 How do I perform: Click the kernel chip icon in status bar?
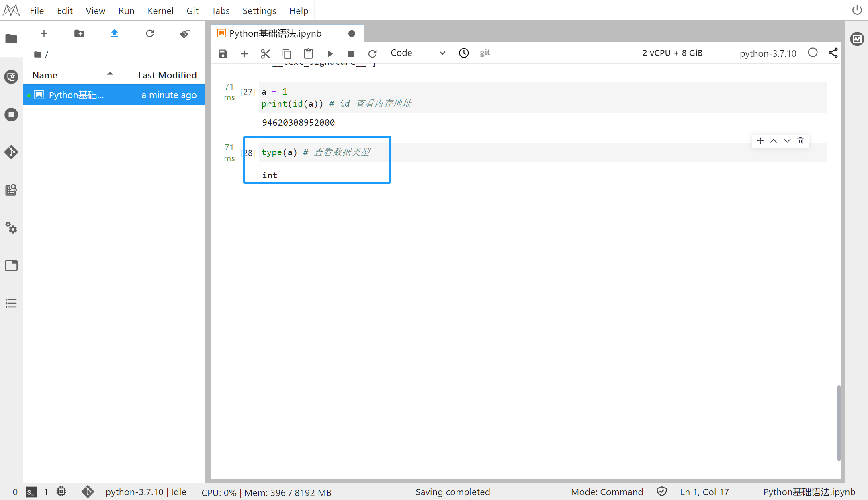coord(61,492)
